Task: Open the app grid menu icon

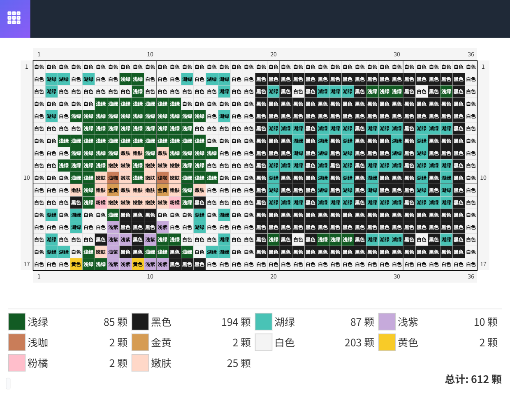Action: 14,18
